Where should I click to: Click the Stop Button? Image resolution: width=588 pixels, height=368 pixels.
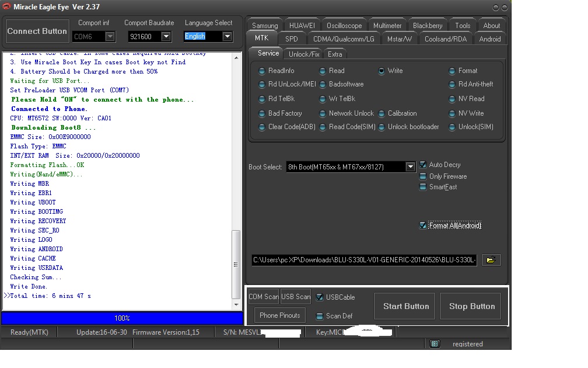(472, 307)
